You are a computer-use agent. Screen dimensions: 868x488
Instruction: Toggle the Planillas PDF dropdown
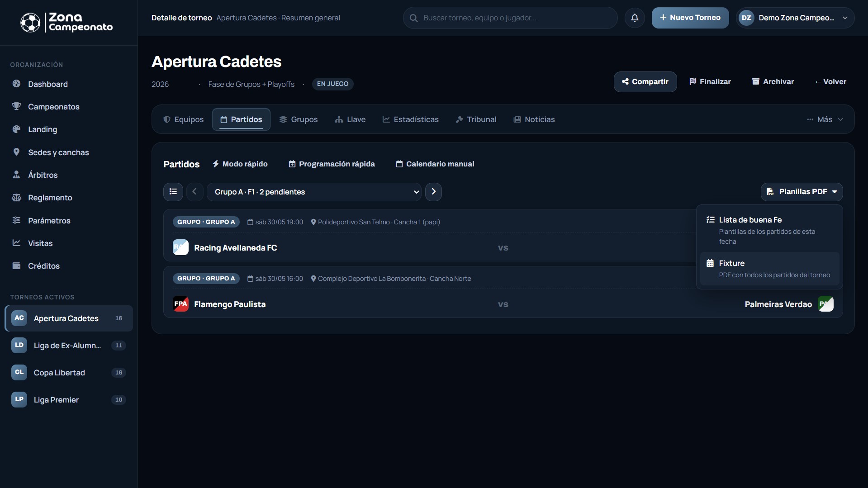click(x=802, y=192)
